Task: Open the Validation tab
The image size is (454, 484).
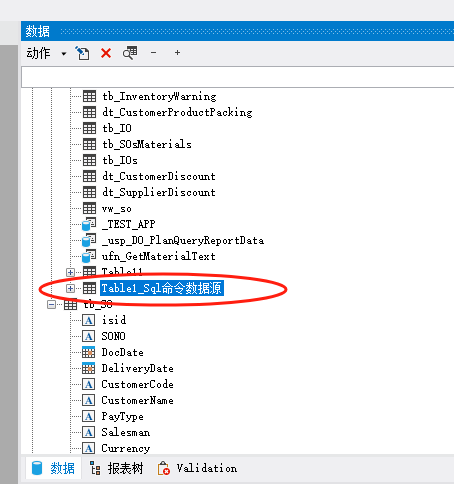Action: click(x=197, y=468)
